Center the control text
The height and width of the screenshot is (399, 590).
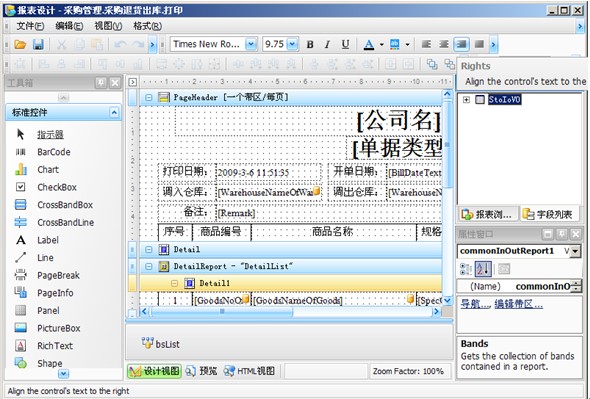pyautogui.click(x=444, y=44)
